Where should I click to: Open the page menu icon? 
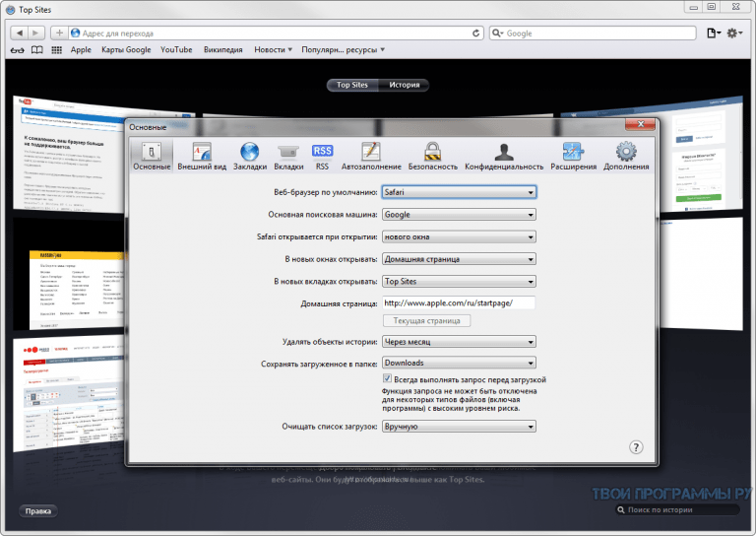tap(714, 33)
